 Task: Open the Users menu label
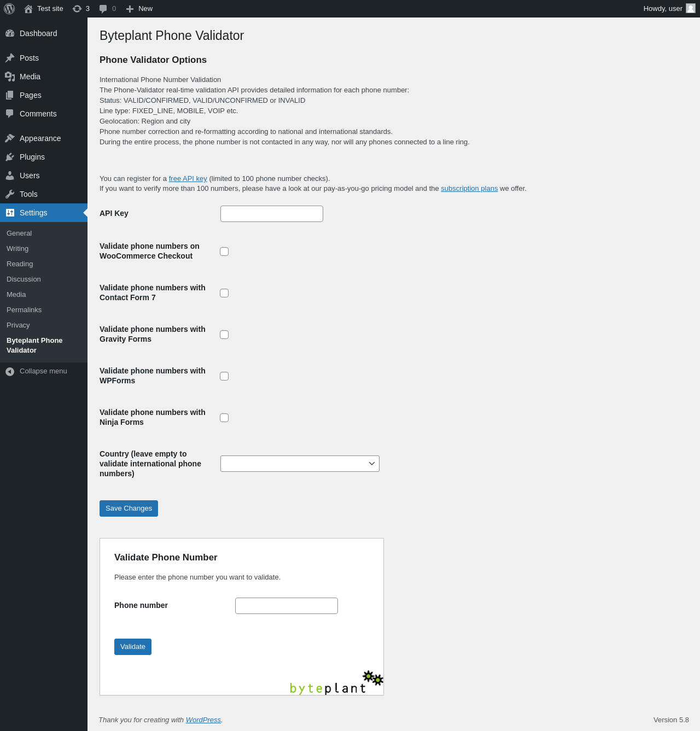coord(30,176)
